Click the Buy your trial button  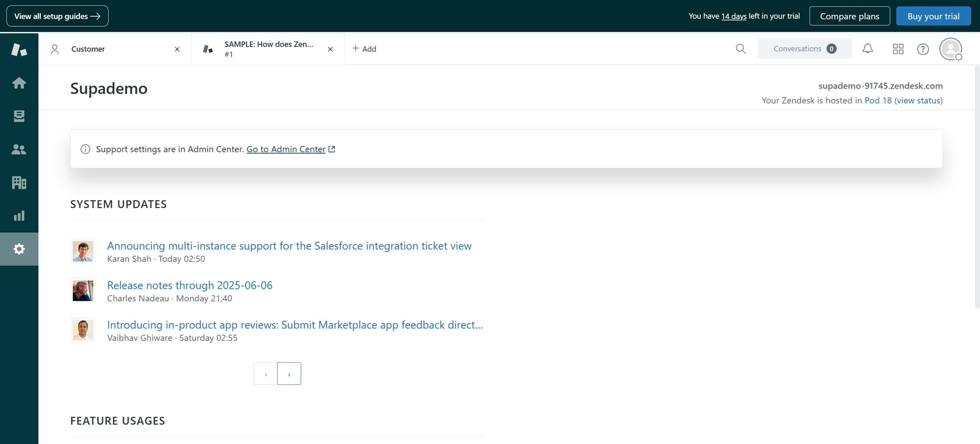933,15
